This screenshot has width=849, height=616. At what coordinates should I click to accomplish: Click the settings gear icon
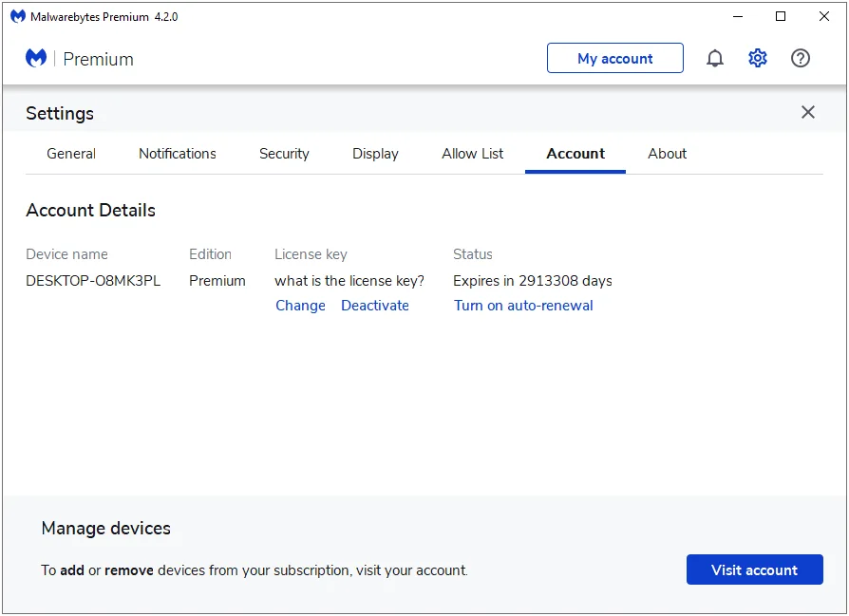tap(758, 58)
